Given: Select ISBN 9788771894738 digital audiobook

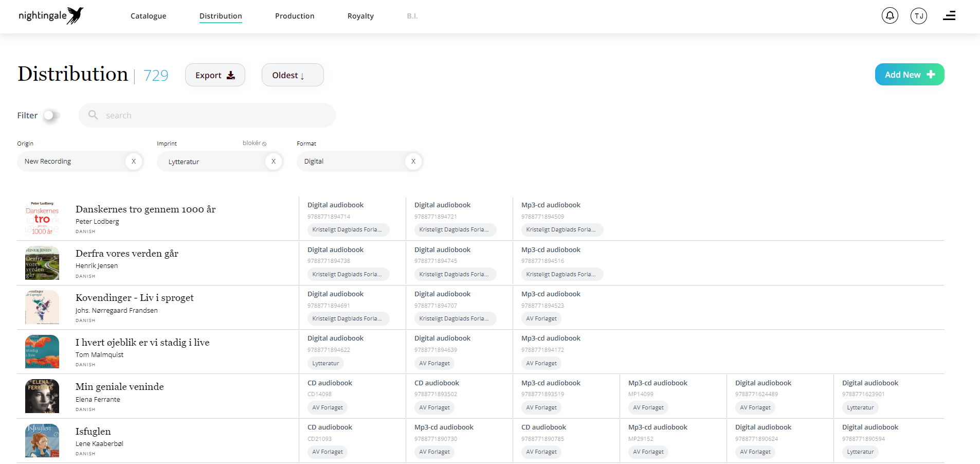Looking at the screenshot, I should click(x=329, y=261).
